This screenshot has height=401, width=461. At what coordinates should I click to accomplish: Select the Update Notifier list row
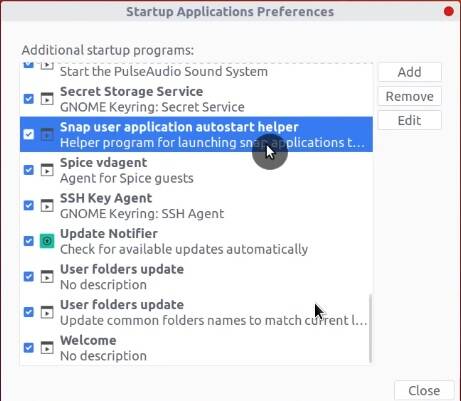pos(196,241)
